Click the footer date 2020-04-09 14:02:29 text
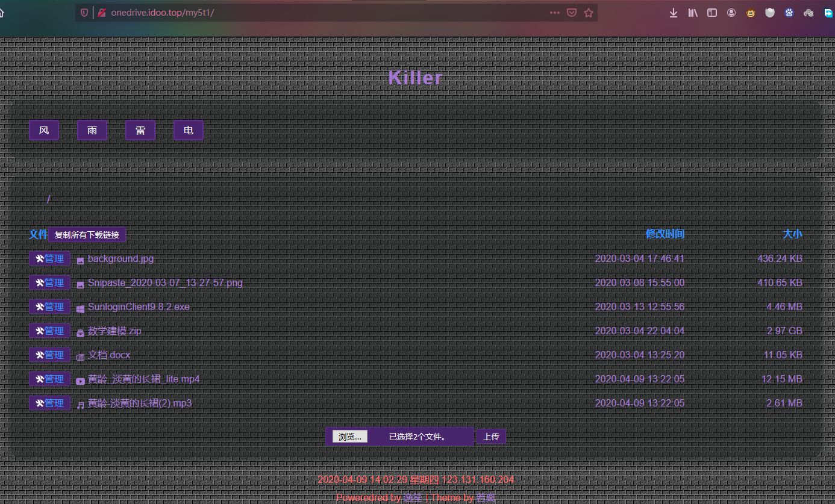Image resolution: width=835 pixels, height=504 pixels. coord(362,480)
